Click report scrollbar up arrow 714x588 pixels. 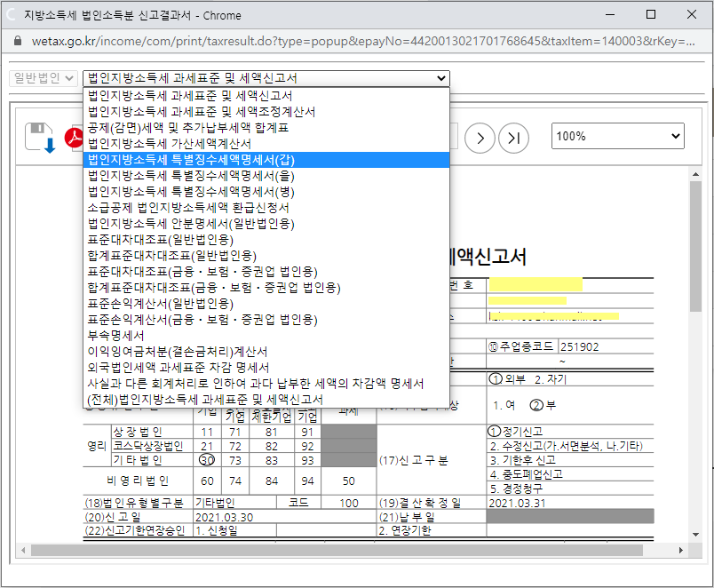click(695, 176)
